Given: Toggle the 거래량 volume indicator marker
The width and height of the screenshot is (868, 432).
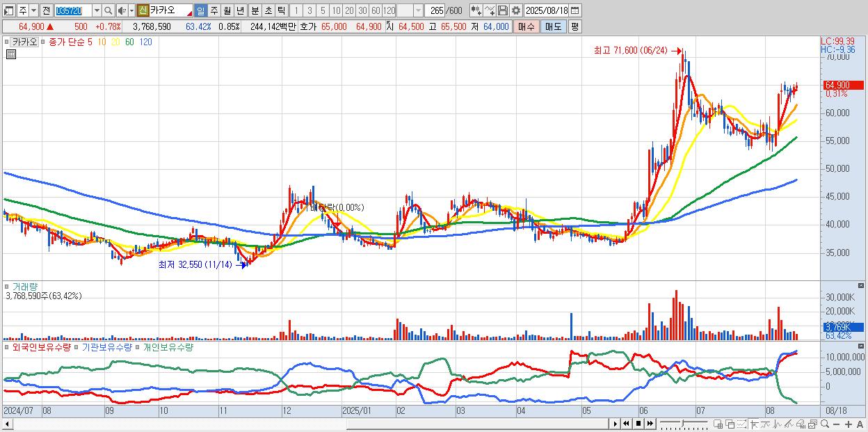Looking at the screenshot, I should pos(6,286).
